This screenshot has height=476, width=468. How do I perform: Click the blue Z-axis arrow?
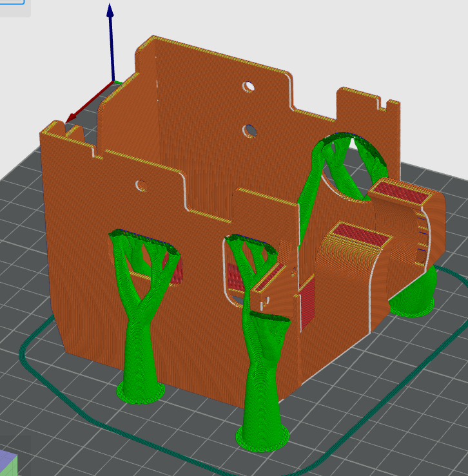(x=111, y=39)
